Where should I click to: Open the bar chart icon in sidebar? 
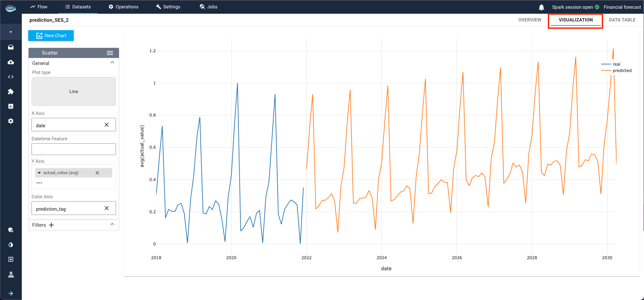click(x=11, y=106)
